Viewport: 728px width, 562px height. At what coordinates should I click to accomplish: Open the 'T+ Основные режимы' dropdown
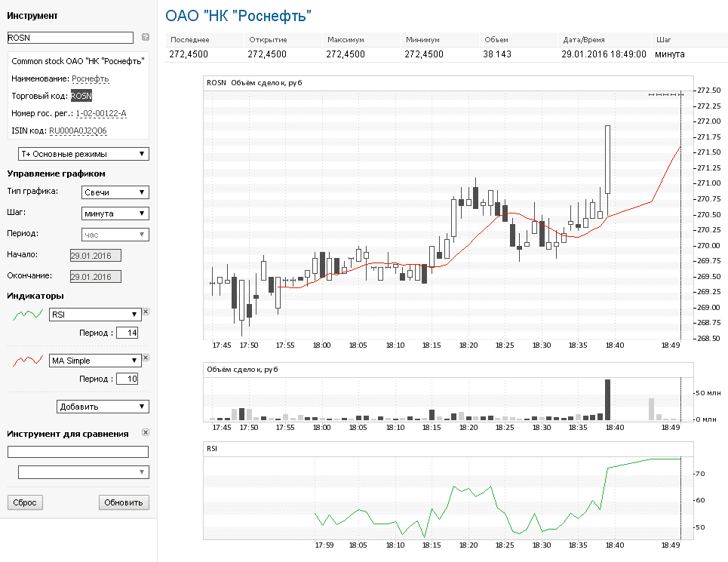coord(83,154)
